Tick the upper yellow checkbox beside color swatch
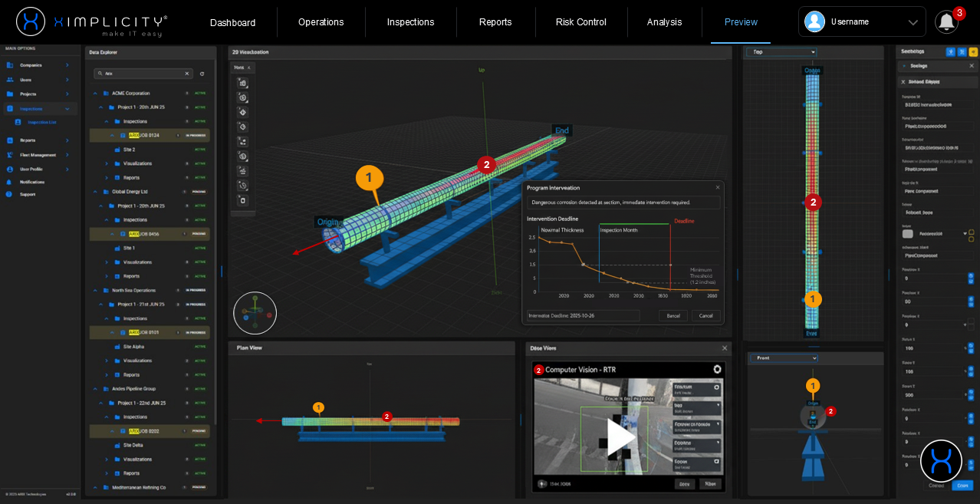This screenshot has height=504, width=980. 972,231
